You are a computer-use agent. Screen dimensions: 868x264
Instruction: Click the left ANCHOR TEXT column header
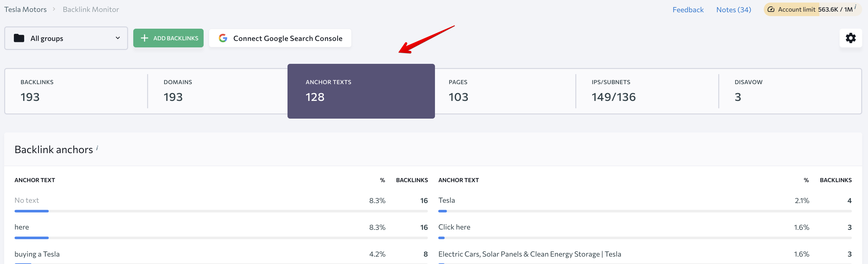pos(35,180)
